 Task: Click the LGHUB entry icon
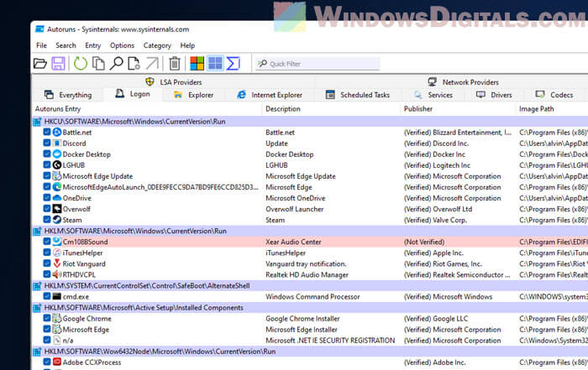click(x=57, y=164)
